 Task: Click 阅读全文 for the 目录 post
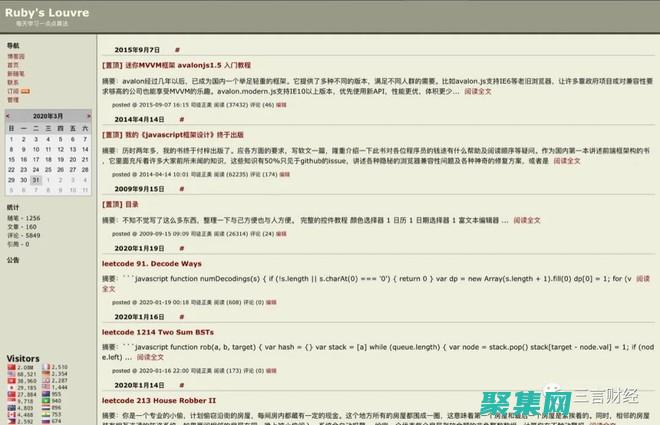pyautogui.click(x=527, y=220)
